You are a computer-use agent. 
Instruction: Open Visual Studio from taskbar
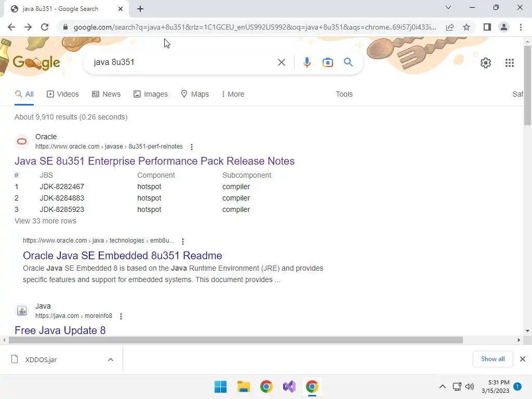[x=289, y=387]
